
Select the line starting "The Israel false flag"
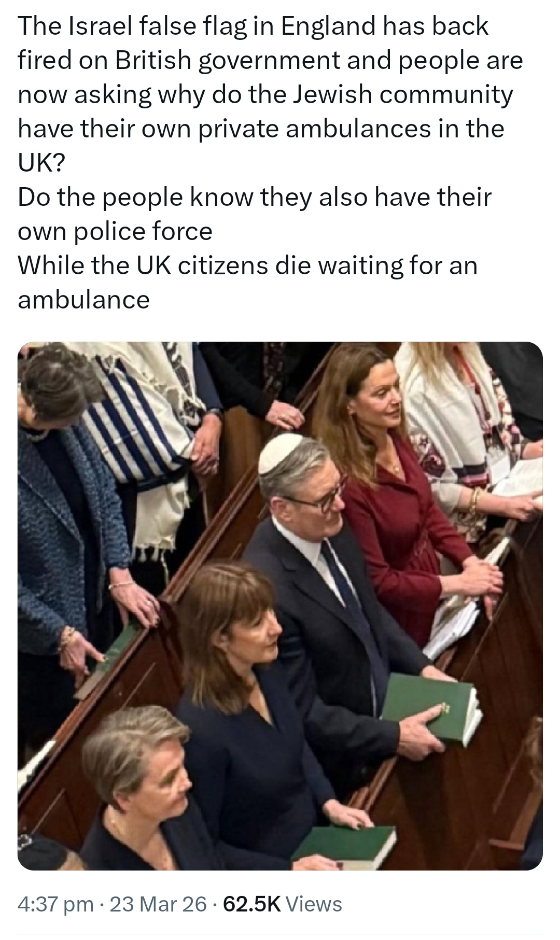click(253, 26)
